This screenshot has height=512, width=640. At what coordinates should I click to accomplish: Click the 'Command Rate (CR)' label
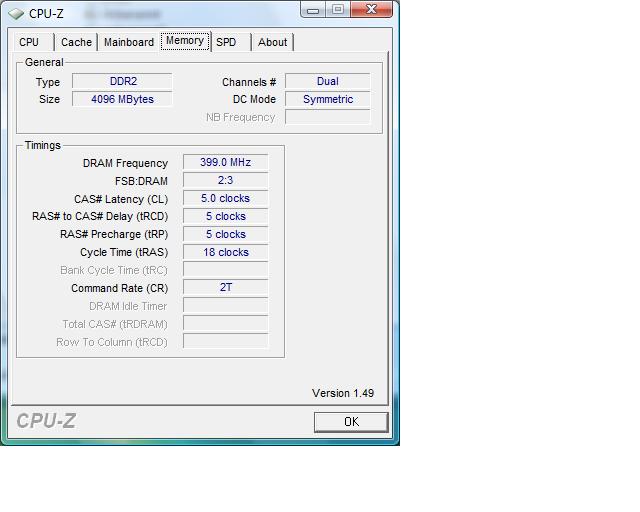click(x=120, y=288)
